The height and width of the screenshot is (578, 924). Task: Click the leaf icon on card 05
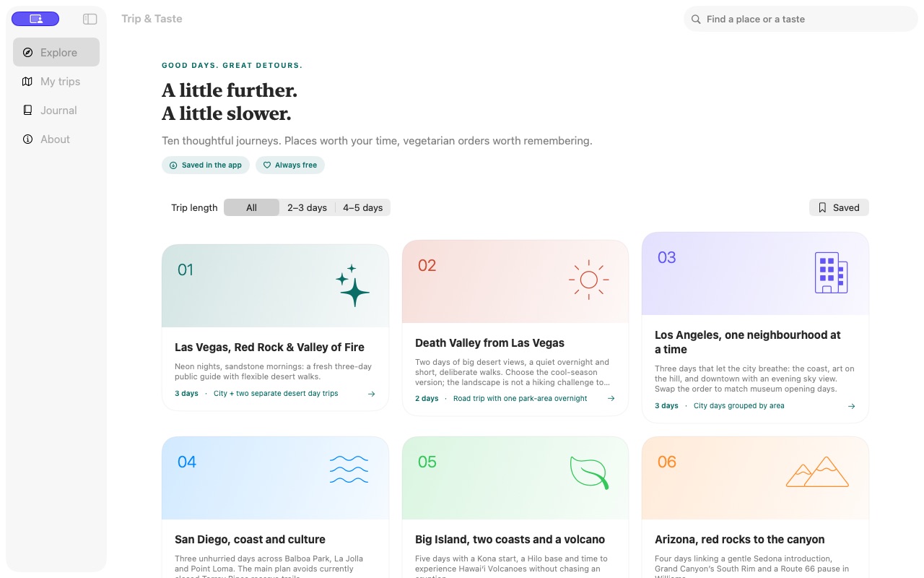tap(589, 473)
